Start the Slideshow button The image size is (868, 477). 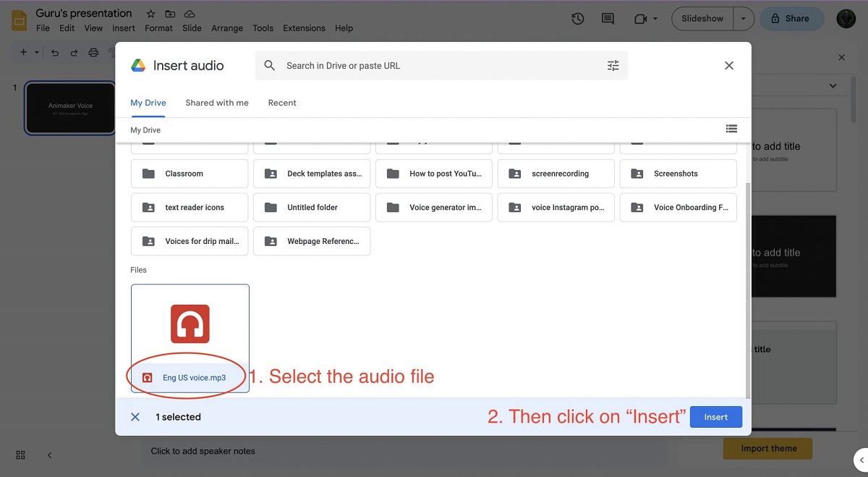[x=702, y=19]
